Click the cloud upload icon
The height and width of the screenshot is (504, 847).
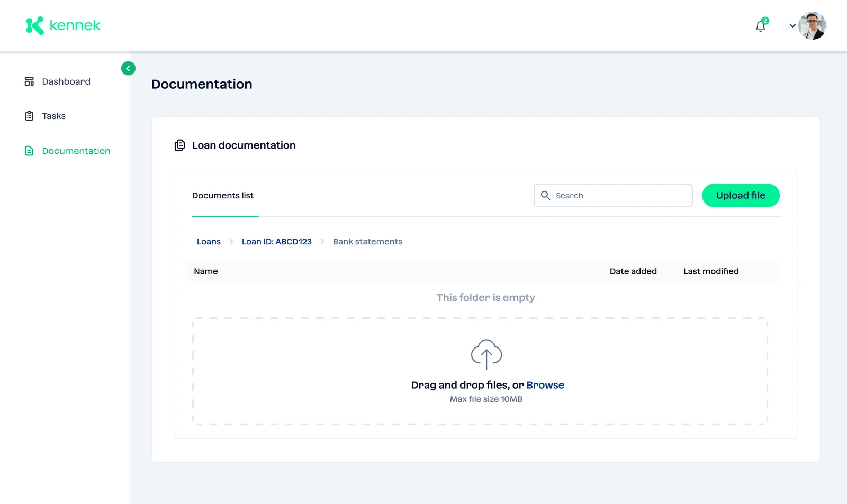[x=486, y=354]
